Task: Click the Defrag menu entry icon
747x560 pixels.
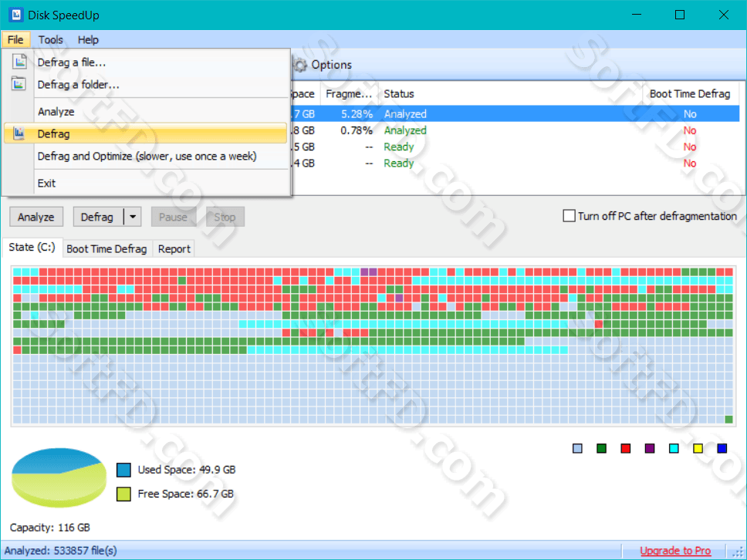Action: pos(19,133)
